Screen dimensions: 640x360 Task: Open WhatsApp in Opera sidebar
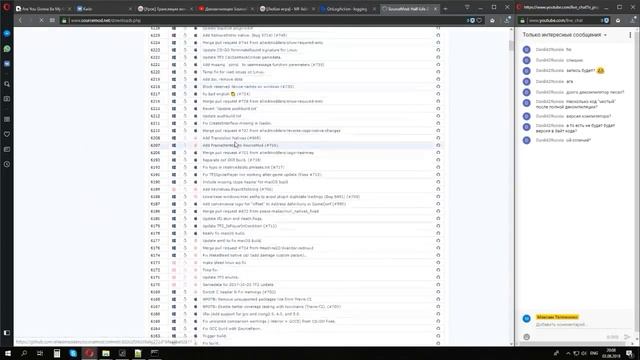pos(7,49)
